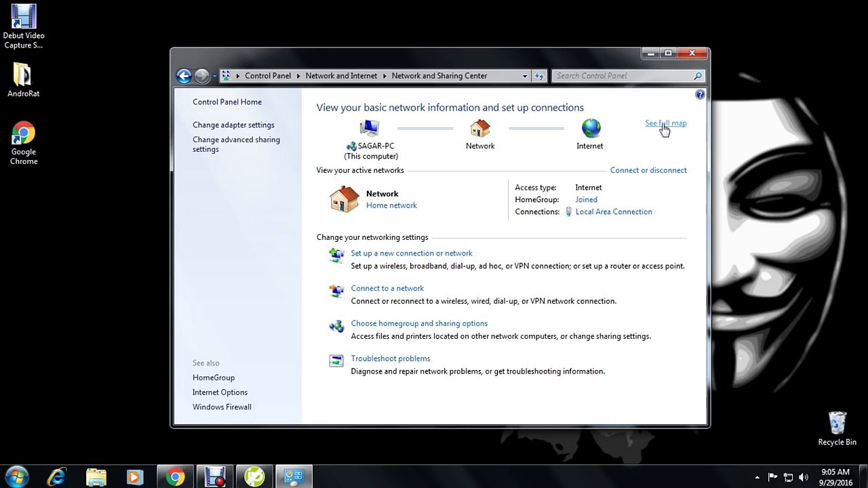Open Action Center flag in tray
868x488 pixels.
click(772, 477)
